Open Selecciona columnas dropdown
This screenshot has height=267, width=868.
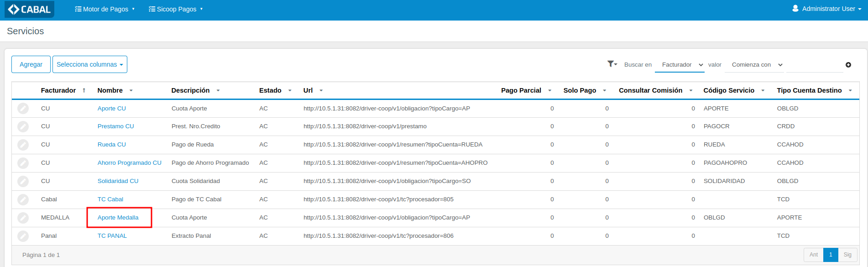pyautogui.click(x=90, y=64)
